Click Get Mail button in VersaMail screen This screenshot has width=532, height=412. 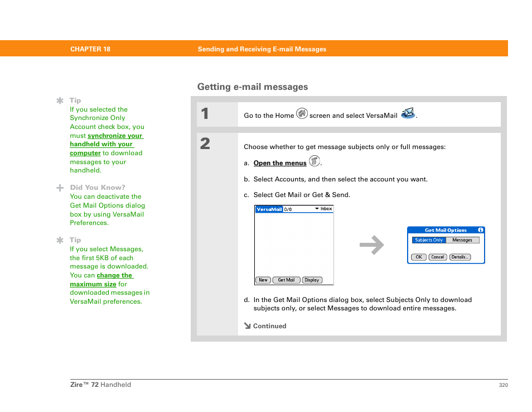click(x=287, y=280)
